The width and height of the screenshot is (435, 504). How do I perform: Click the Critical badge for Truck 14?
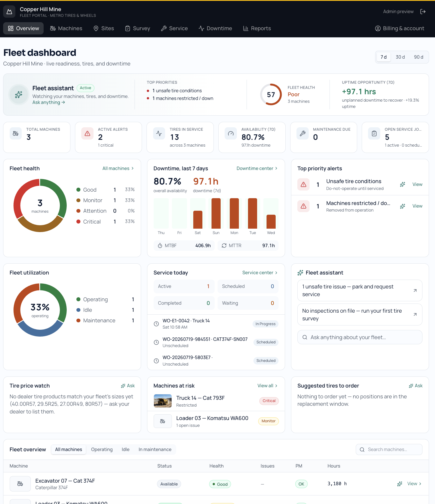(269, 401)
